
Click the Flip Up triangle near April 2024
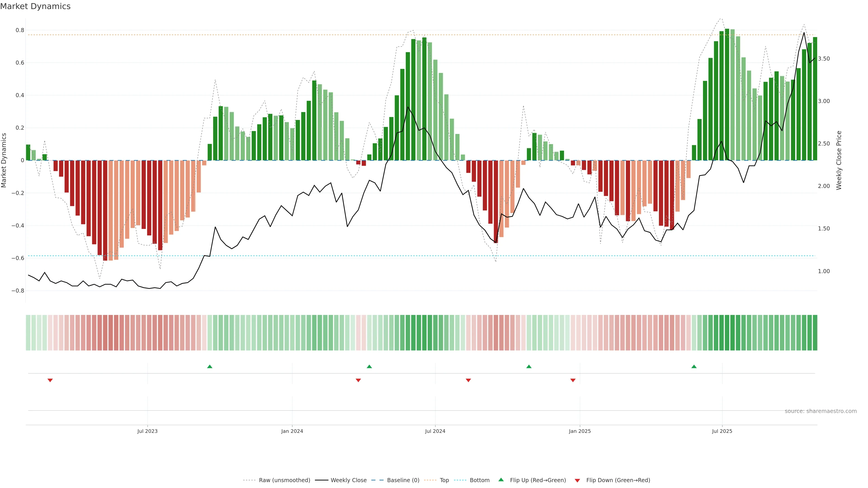pyautogui.click(x=369, y=366)
